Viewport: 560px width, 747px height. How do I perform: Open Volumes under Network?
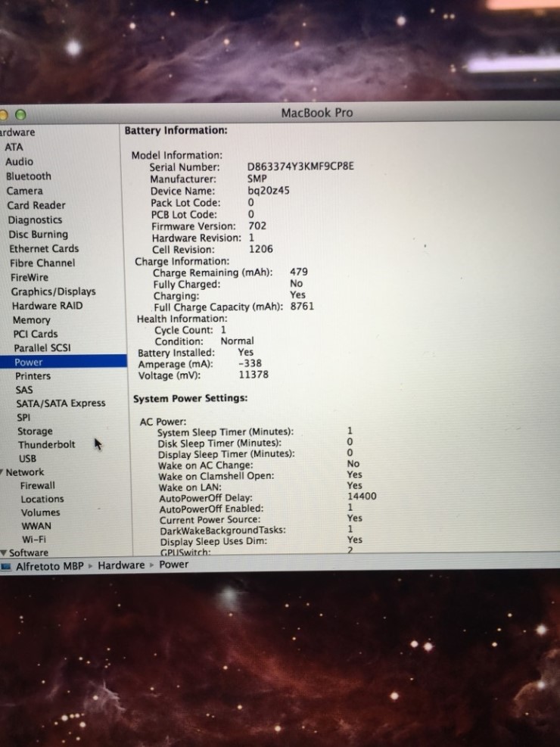40,512
